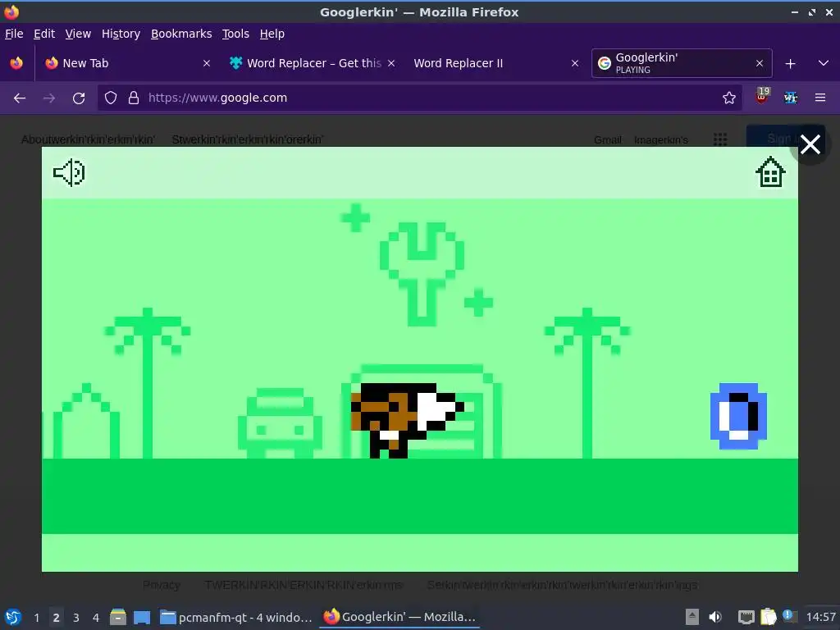
Task: Close the New Tab tab
Action: click(x=207, y=63)
